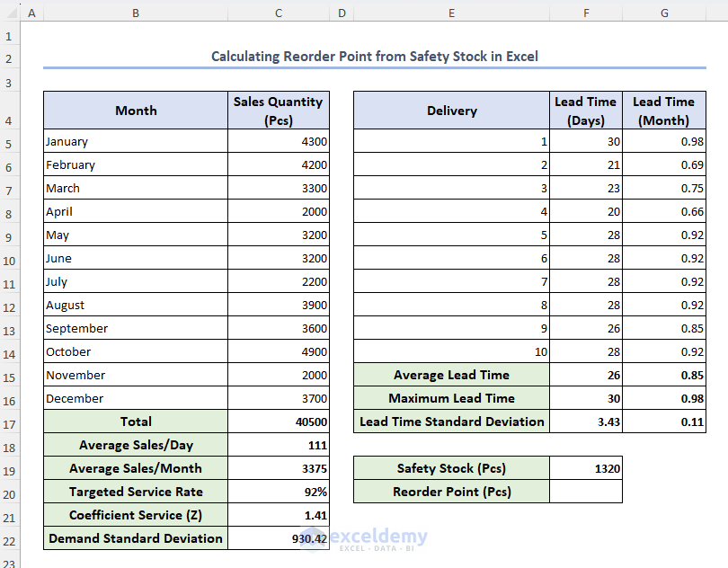Click delivery 2 lead time 21 days
Screen dimensions: 728x568
point(586,164)
